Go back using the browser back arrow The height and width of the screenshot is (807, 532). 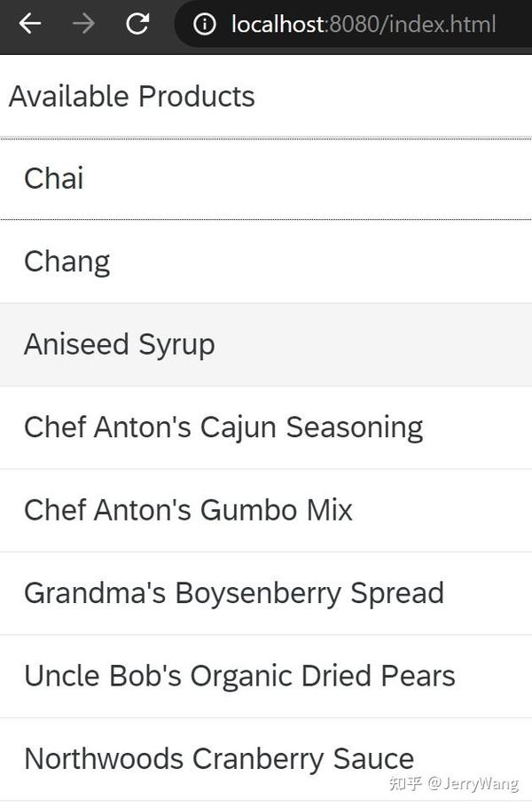tap(30, 24)
